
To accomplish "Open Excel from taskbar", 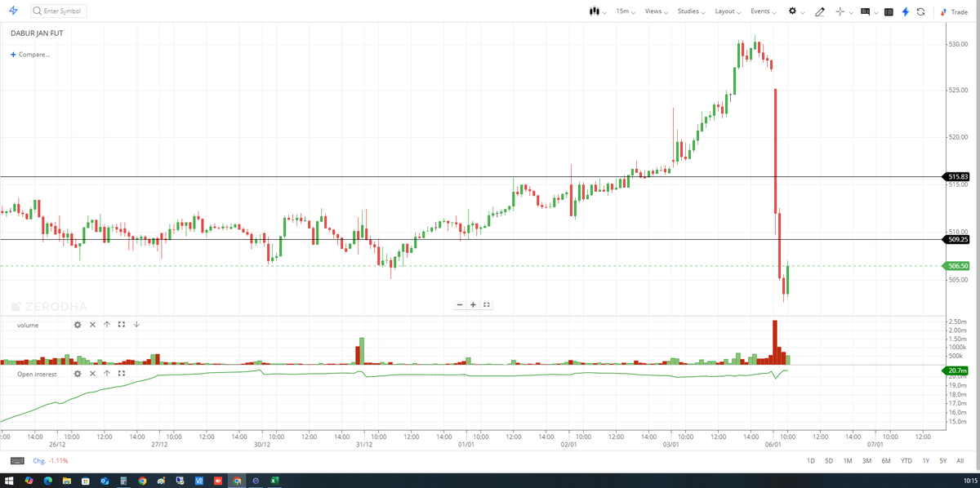I will [274, 481].
